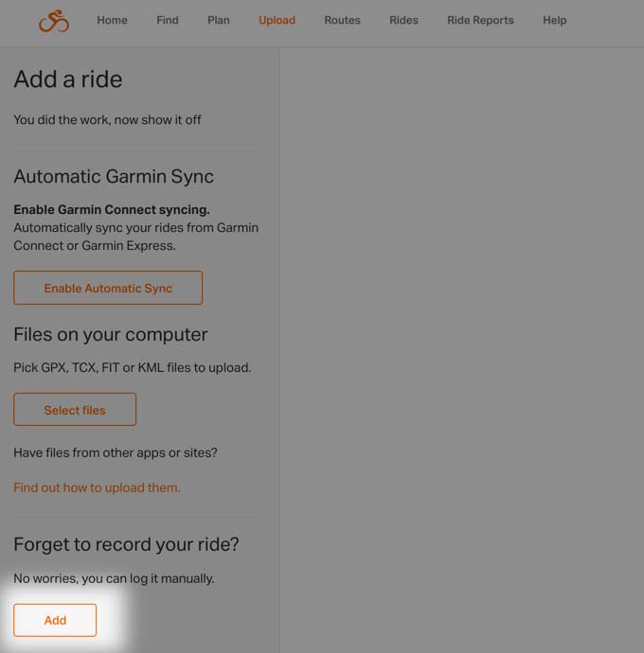The image size is (644, 653).
Task: Click the 'Files on your computer' heading
Action: pyautogui.click(x=111, y=334)
